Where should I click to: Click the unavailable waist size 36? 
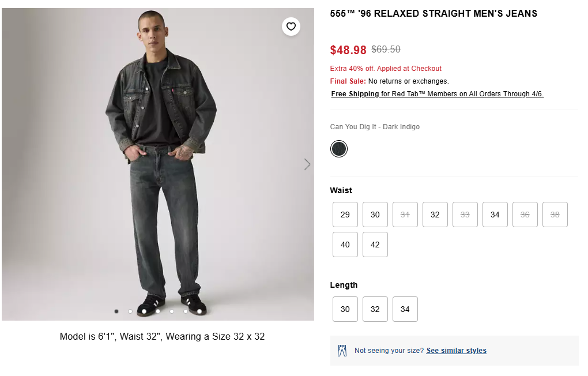pos(525,215)
